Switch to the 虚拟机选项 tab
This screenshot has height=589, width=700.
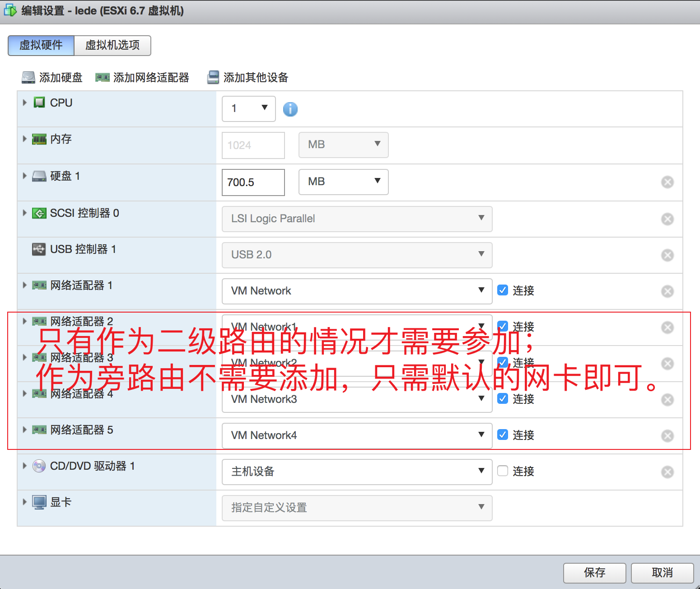click(x=112, y=45)
